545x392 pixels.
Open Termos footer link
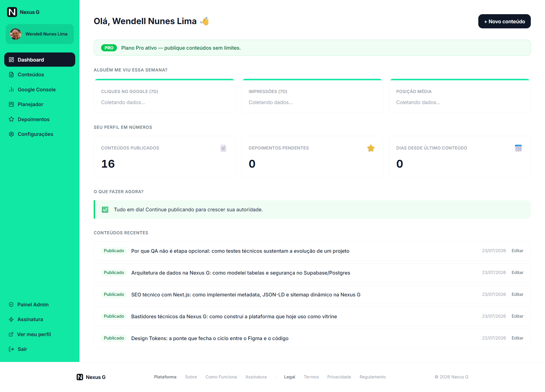pyautogui.click(x=311, y=377)
